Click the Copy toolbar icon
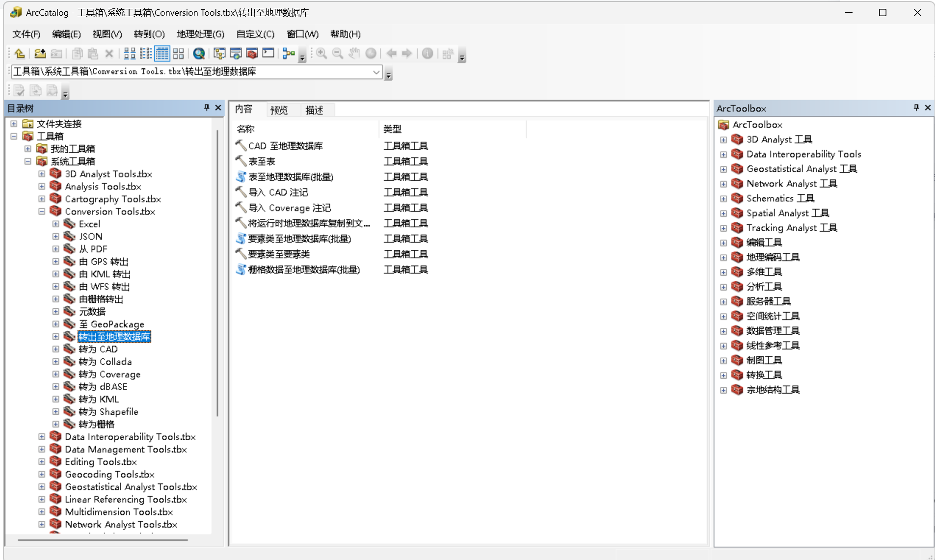The height and width of the screenshot is (560, 935). pyautogui.click(x=77, y=53)
